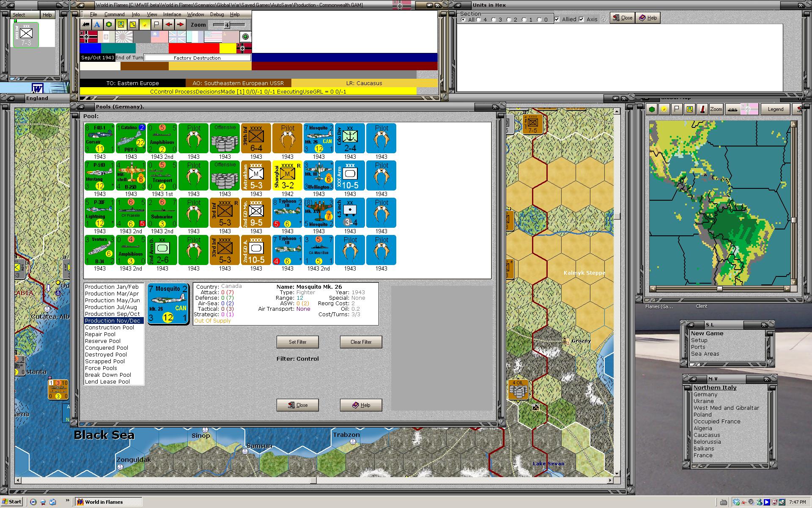This screenshot has height=508, width=812.
Task: Click the yellow unit icon in Global Map toolbar
Action: (690, 109)
